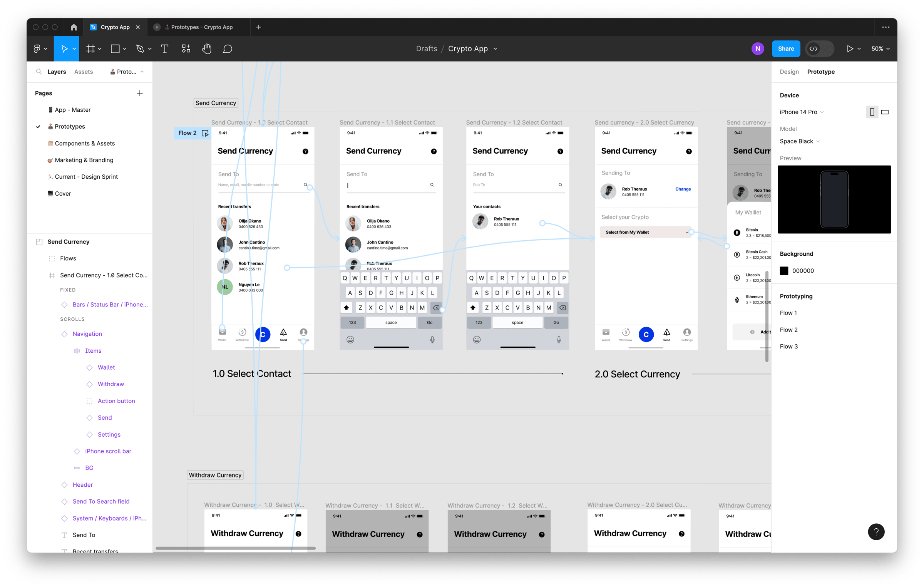
Task: Open the three-dots overflow menu
Action: (x=885, y=27)
